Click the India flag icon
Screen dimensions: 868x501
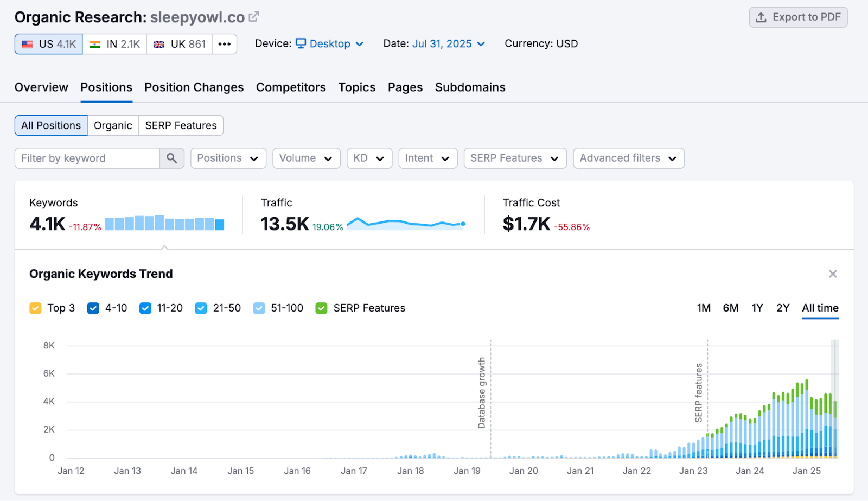point(95,45)
